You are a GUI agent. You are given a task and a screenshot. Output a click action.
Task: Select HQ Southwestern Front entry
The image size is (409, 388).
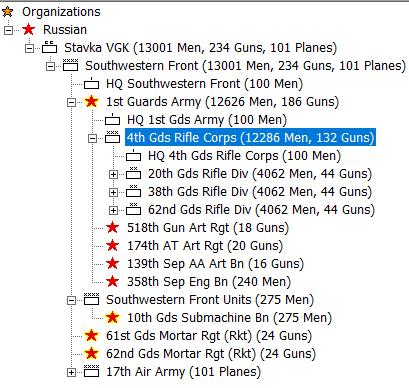204,84
